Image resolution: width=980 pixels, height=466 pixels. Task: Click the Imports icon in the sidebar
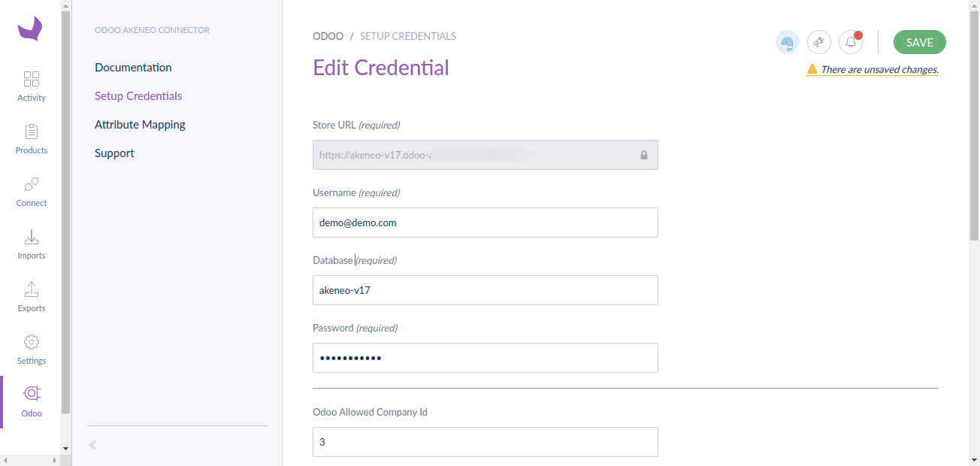31,244
